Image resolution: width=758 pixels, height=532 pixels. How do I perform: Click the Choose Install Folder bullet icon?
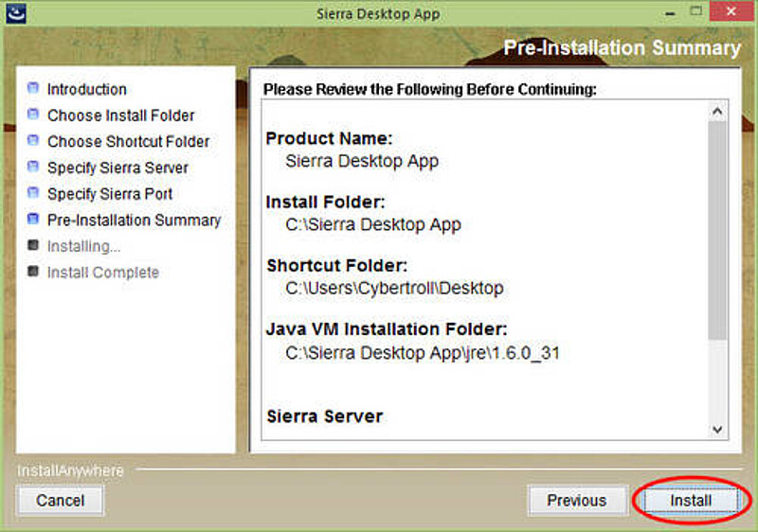(33, 114)
